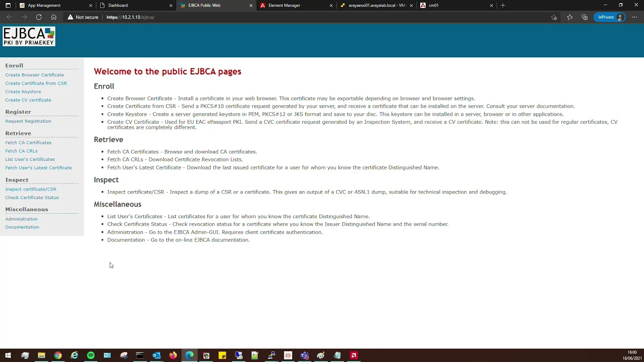Open the Not secure site info warning
This screenshot has height=362, width=644.
click(83, 17)
